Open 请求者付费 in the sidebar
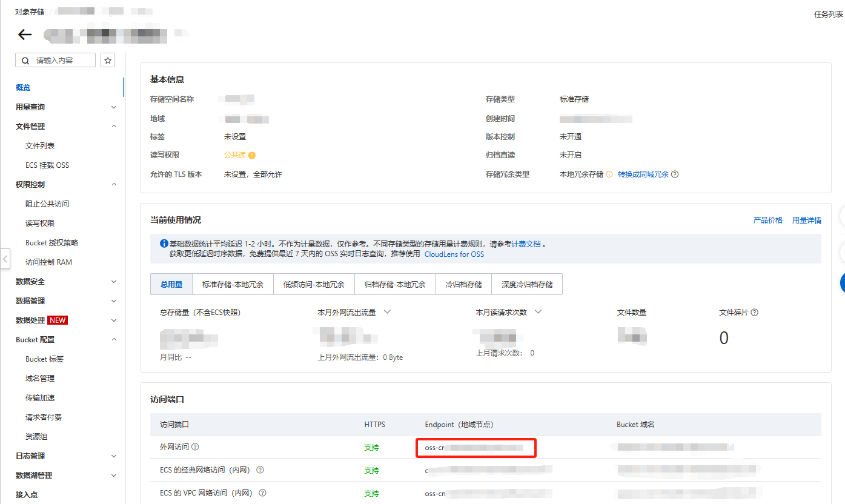 (x=44, y=417)
